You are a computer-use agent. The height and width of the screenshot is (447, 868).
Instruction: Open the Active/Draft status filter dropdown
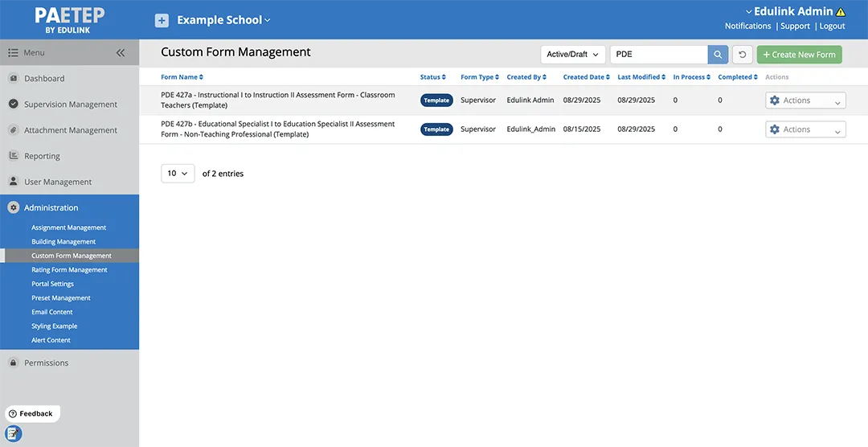(573, 55)
